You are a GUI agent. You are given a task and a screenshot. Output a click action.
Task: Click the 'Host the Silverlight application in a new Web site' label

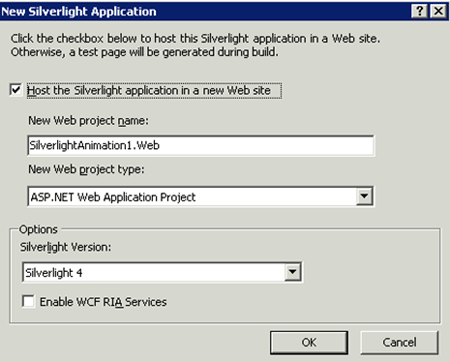click(x=149, y=91)
